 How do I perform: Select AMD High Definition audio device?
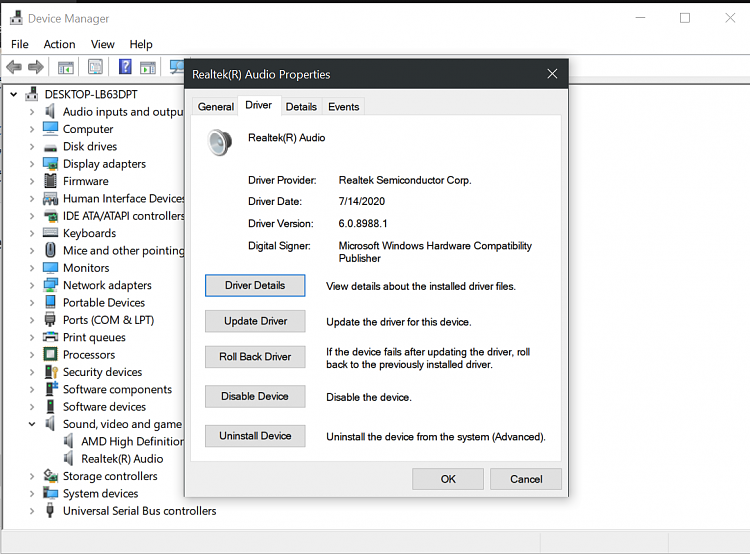coord(132,441)
